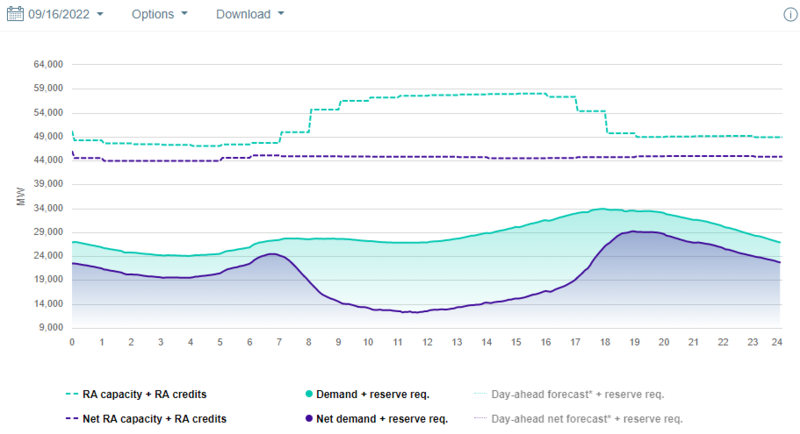Click the 64,000 label on the y-axis
The width and height of the screenshot is (800, 434).
click(49, 64)
